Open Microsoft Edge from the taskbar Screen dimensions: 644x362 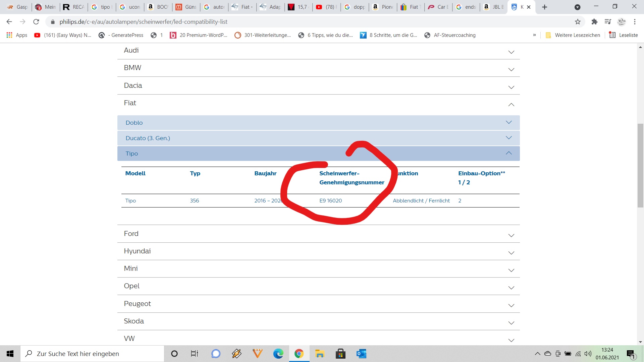pos(278,354)
